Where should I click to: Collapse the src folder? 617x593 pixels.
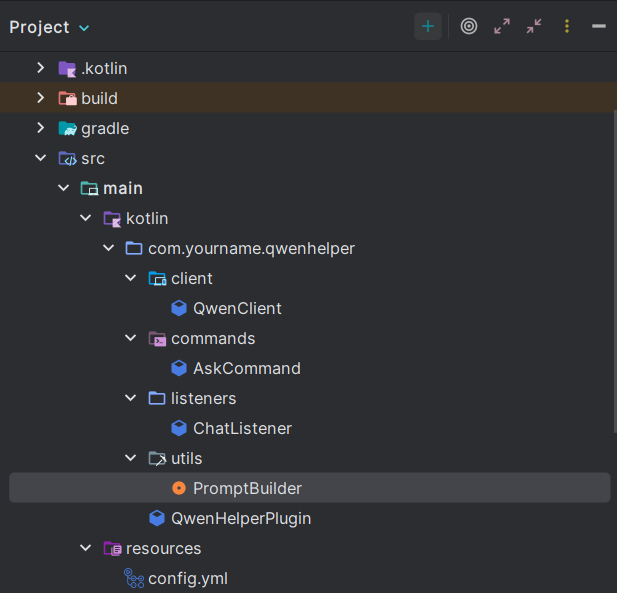click(x=40, y=158)
